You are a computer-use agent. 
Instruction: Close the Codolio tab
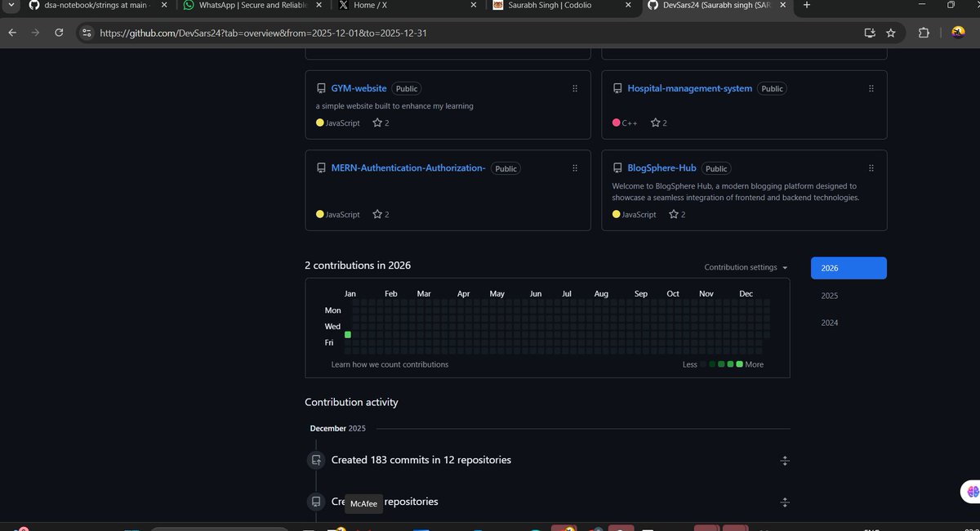click(x=628, y=5)
